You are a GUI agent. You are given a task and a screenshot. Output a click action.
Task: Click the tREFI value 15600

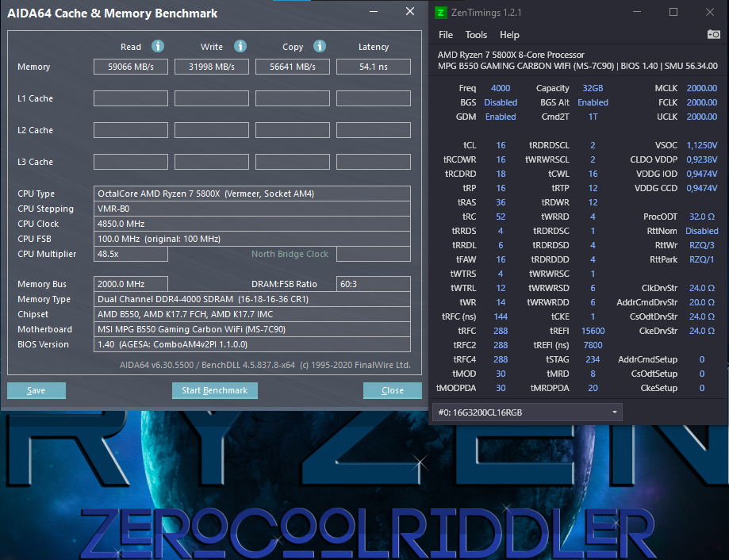(593, 331)
